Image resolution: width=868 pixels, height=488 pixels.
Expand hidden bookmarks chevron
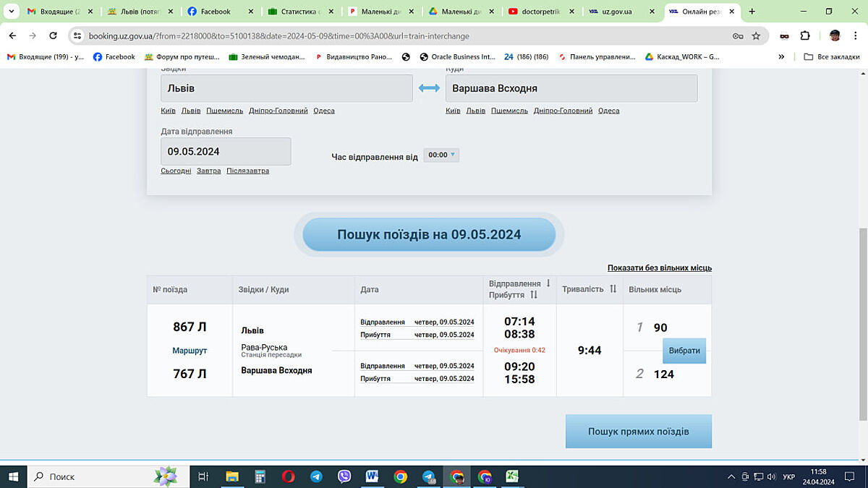click(781, 56)
